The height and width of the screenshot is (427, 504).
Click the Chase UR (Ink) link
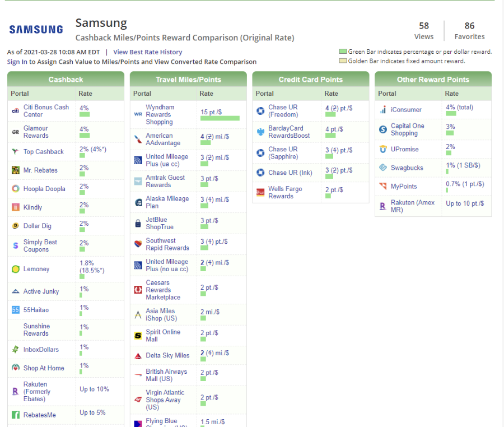tap(290, 173)
